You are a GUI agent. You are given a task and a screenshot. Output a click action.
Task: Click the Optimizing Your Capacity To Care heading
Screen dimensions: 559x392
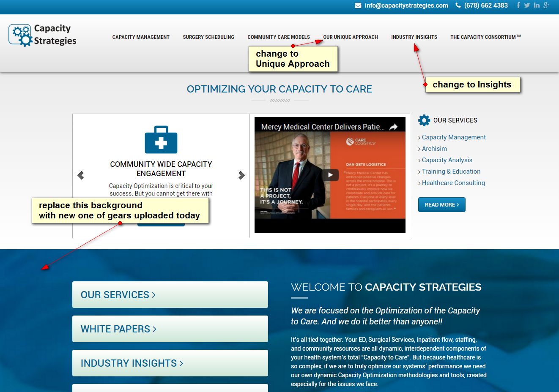coord(279,89)
